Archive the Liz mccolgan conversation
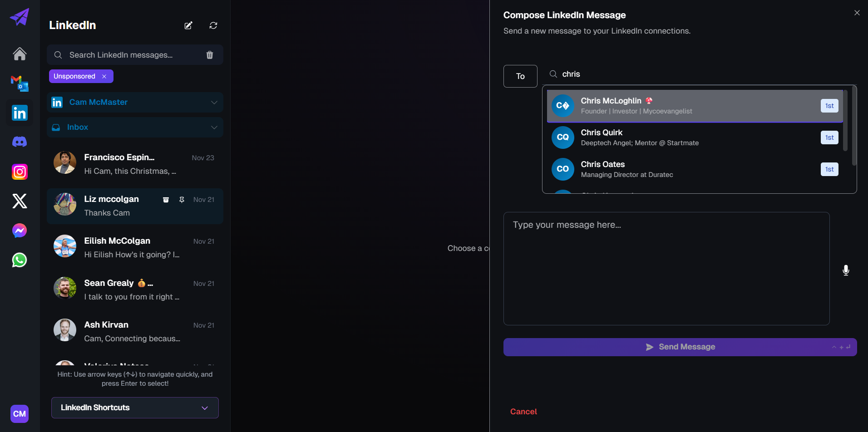Viewport: 868px width, 432px height. click(166, 200)
